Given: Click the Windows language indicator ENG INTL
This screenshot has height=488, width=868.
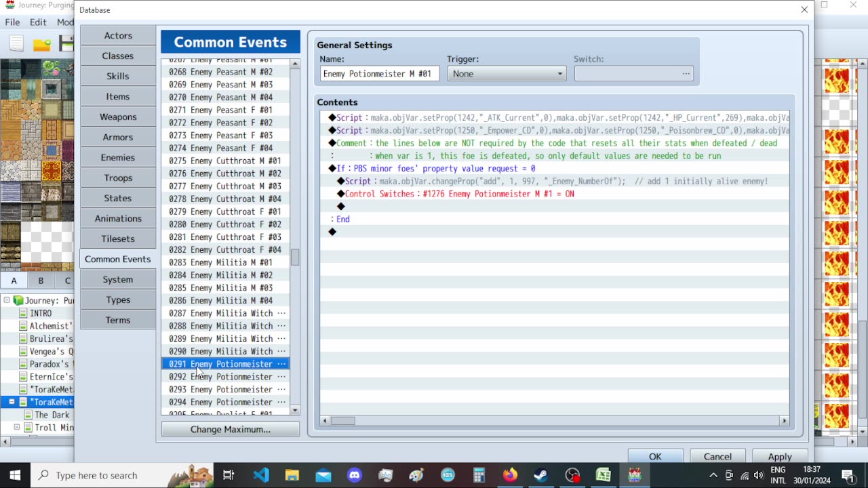Looking at the screenshot, I should [x=778, y=475].
